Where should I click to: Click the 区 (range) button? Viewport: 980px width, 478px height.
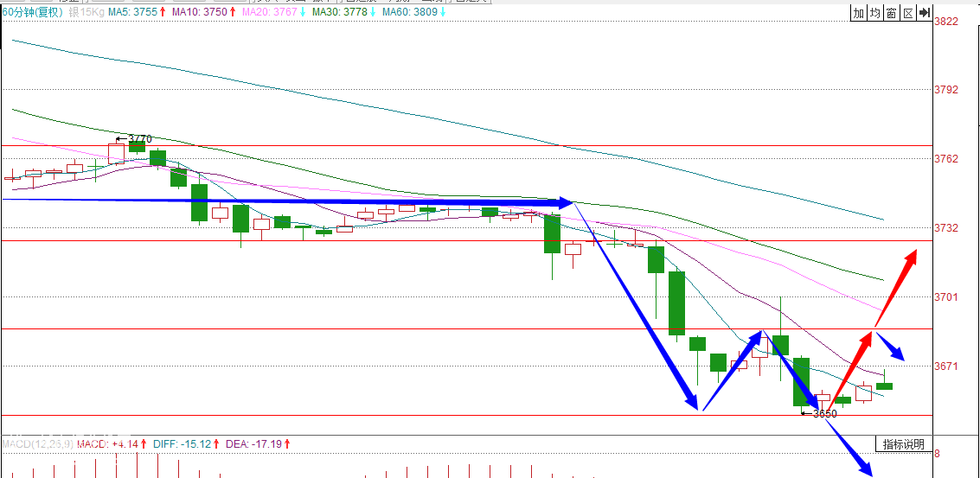point(908,13)
